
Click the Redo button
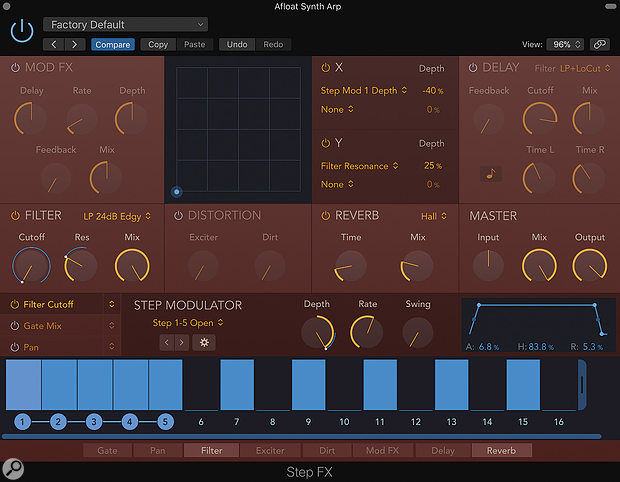pos(273,44)
